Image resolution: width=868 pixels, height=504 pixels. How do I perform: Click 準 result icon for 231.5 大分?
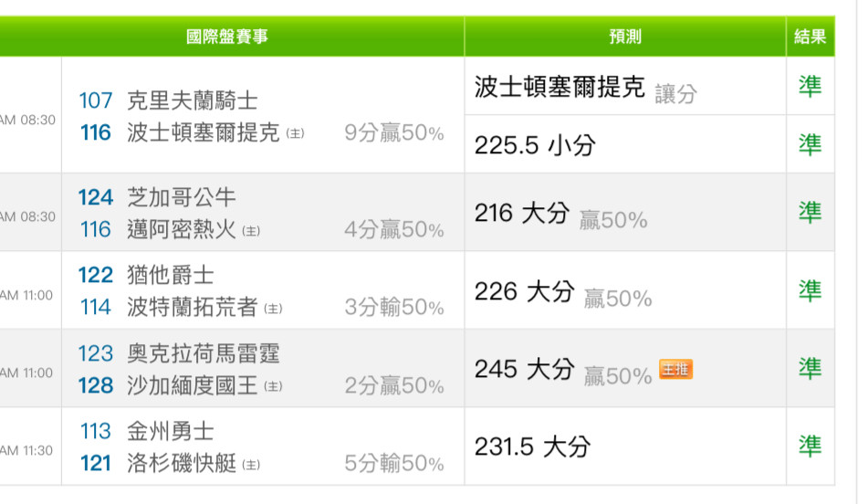coord(810,446)
